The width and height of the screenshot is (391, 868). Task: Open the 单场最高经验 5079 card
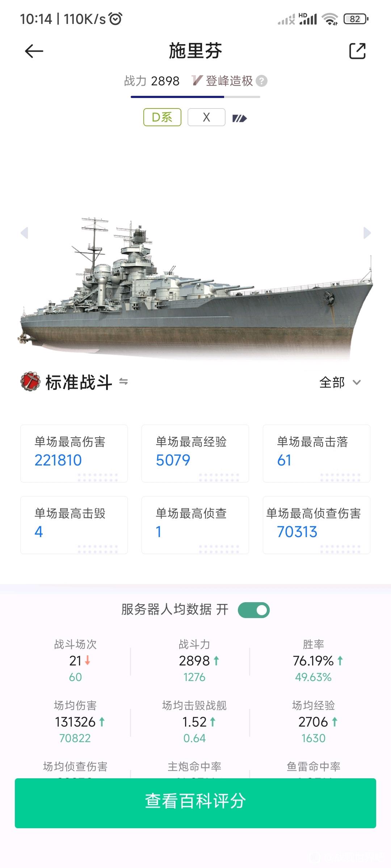click(x=195, y=454)
